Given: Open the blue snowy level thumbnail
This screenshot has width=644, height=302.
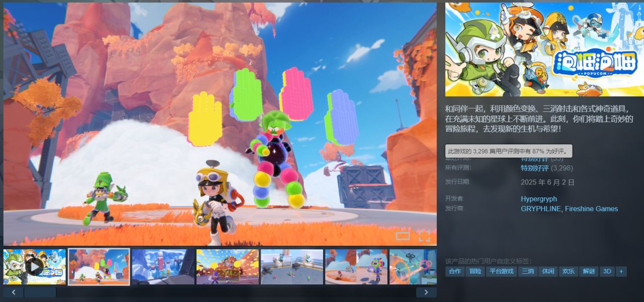Looking at the screenshot, I should [163, 267].
